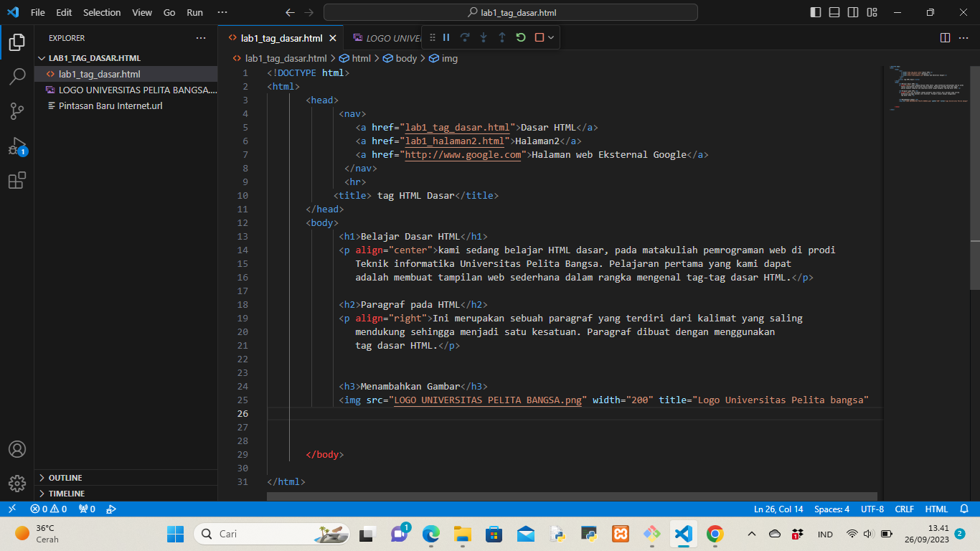
Task: Click Ln 26, Col 14 to go to a line
Action: pos(778,509)
